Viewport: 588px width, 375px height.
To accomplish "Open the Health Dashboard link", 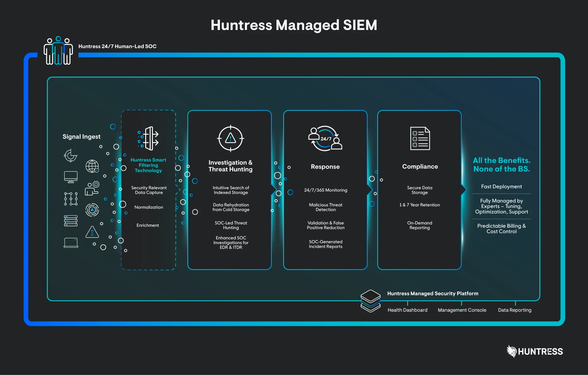I will click(x=407, y=310).
